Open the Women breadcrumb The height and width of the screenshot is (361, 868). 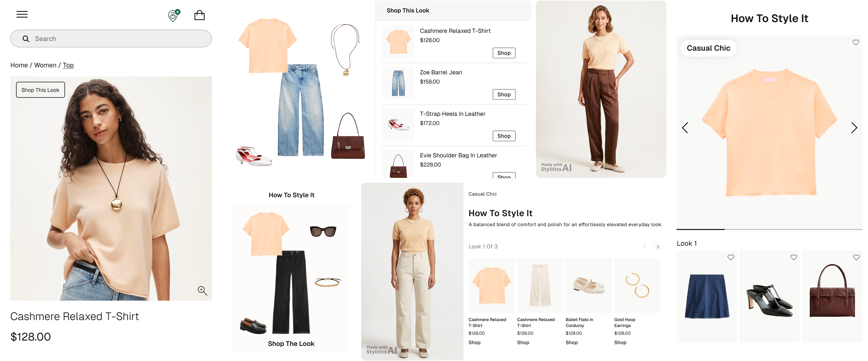45,65
